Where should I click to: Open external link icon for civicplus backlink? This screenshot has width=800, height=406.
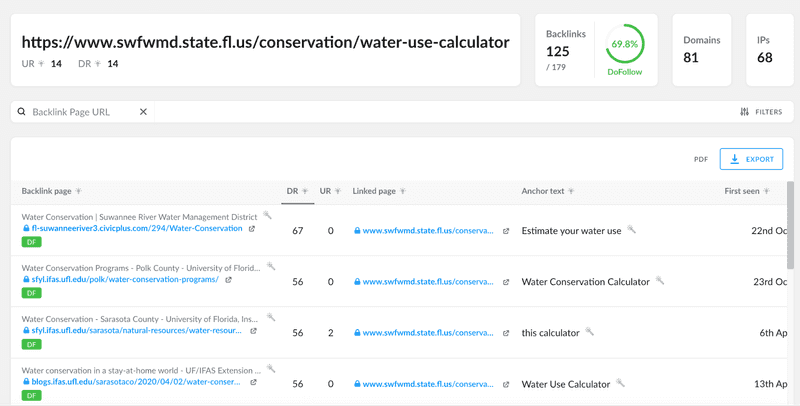click(252, 229)
